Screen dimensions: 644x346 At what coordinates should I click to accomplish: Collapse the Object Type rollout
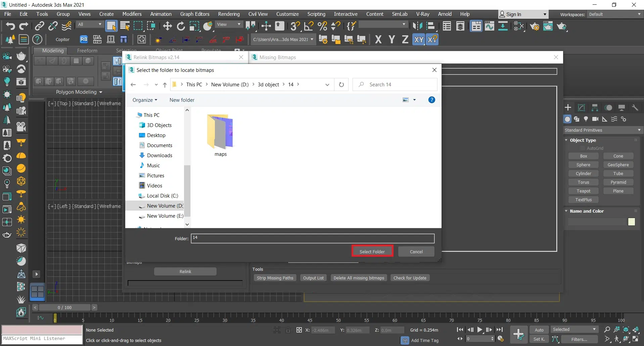coord(583,140)
